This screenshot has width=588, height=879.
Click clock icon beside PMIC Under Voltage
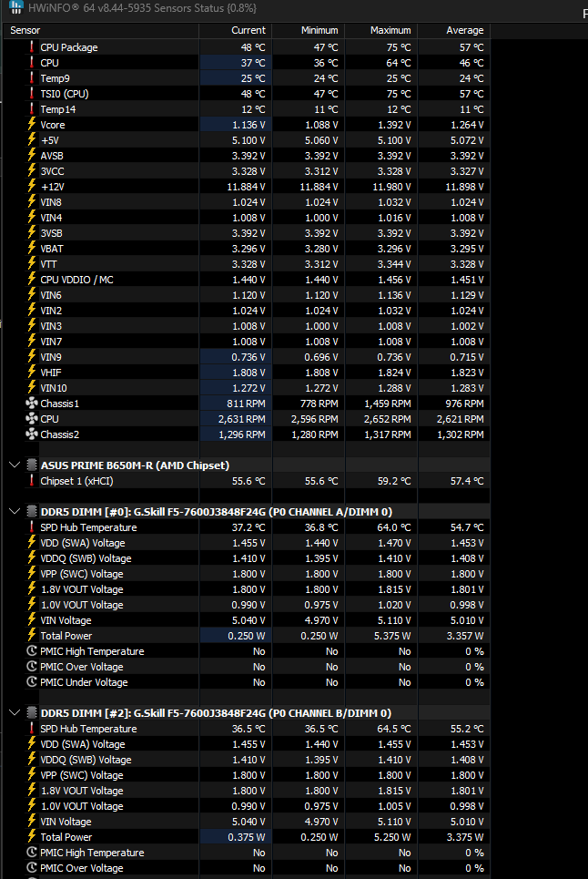pos(32,682)
